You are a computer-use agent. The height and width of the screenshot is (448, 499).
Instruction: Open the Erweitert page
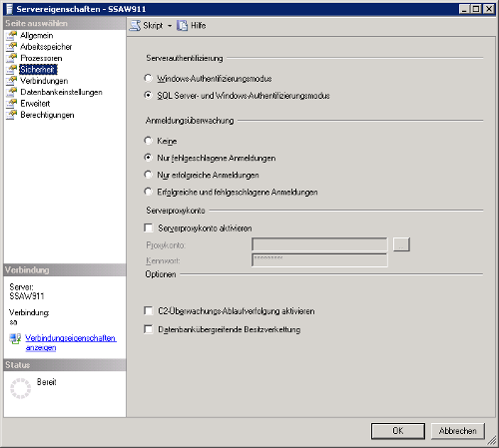tap(35, 104)
